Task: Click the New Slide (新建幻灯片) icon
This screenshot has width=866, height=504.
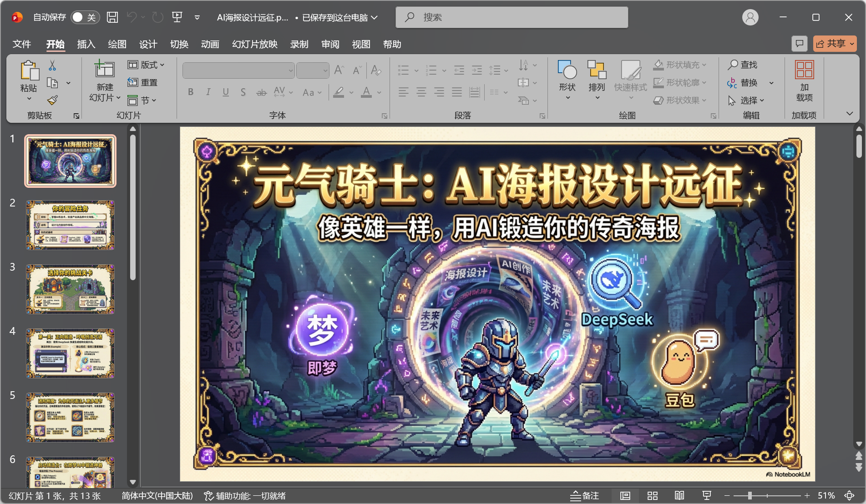Action: click(104, 69)
